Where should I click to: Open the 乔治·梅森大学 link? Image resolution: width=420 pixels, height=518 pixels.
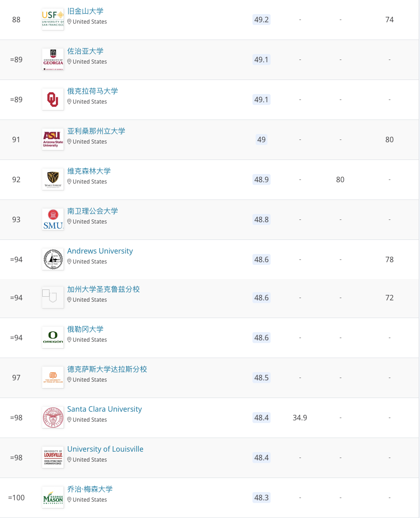pos(90,489)
